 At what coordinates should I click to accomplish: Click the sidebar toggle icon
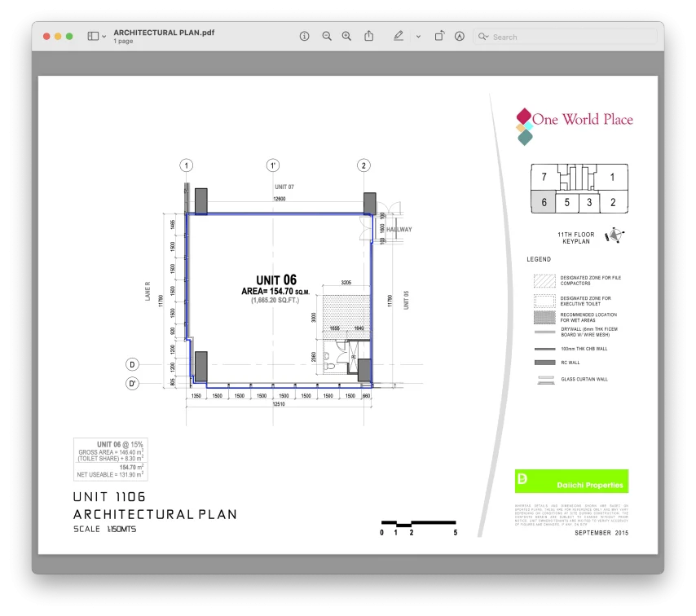(93, 37)
